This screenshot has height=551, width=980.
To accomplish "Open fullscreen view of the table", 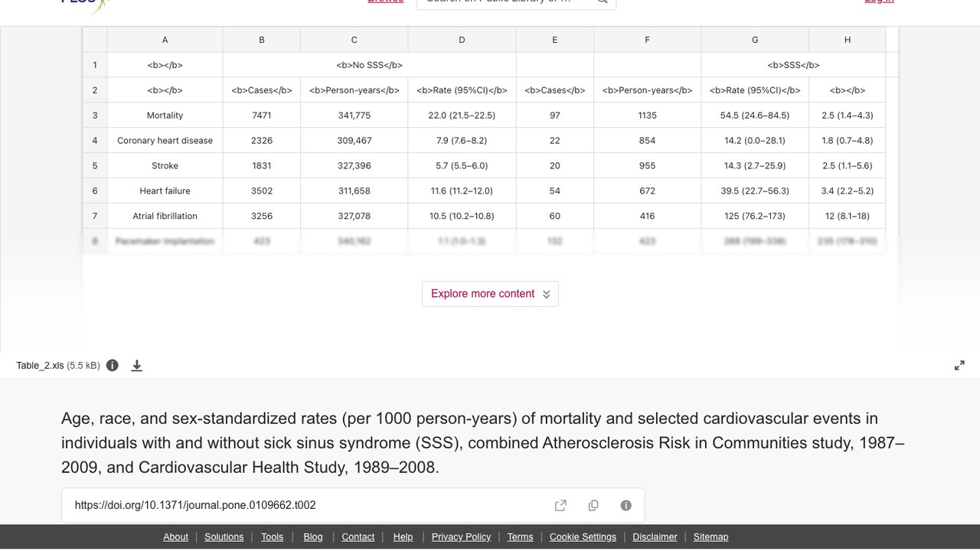I will coord(959,366).
